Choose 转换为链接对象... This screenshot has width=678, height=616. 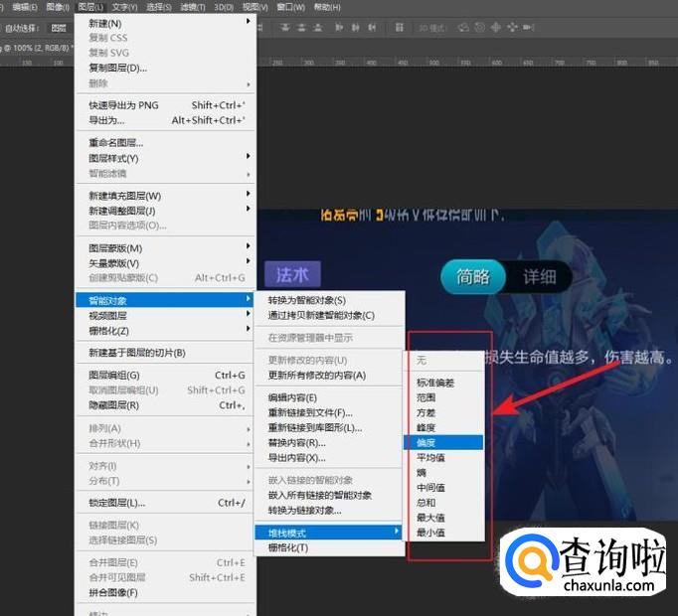click(329, 510)
